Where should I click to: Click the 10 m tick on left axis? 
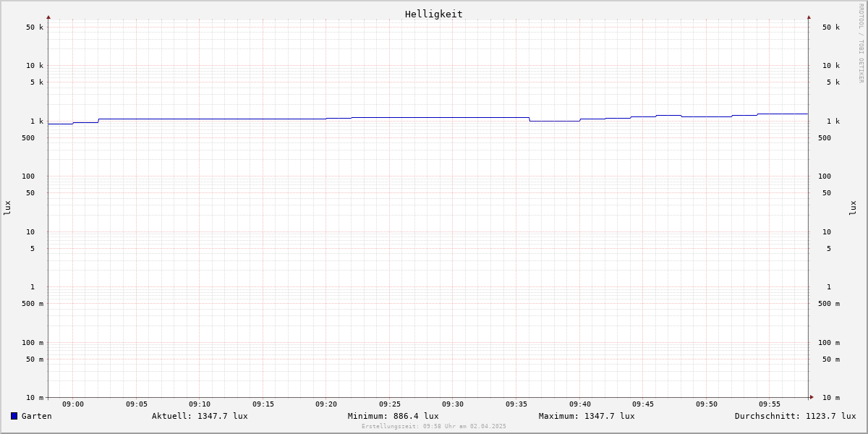pyautogui.click(x=35, y=398)
